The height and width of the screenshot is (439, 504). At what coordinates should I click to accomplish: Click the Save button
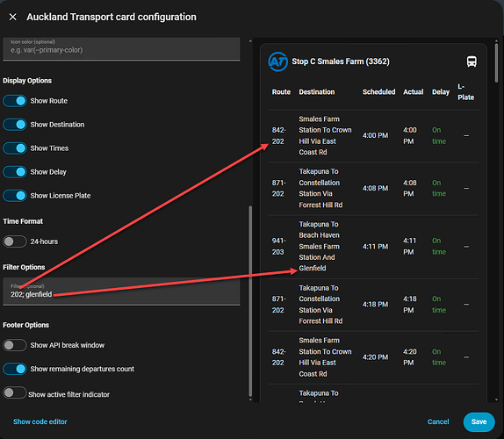point(479,422)
